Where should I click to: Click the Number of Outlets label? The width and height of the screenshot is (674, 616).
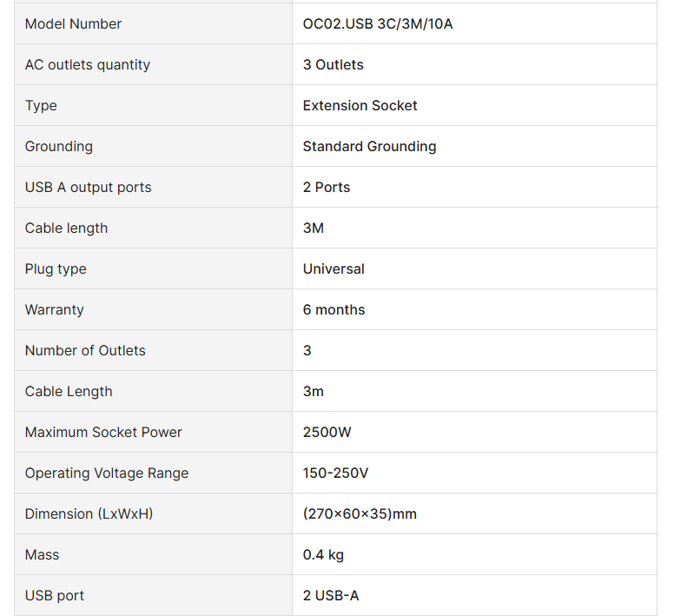point(85,350)
